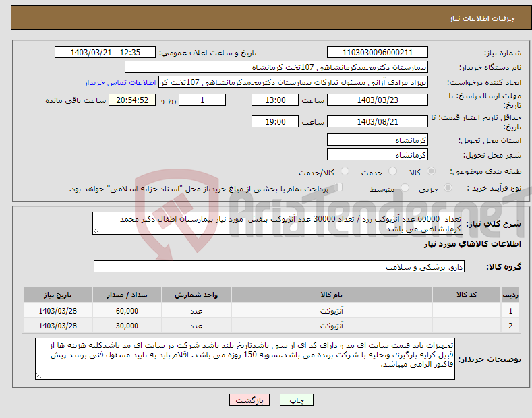Select the جزیی purchase type radio

448,188
